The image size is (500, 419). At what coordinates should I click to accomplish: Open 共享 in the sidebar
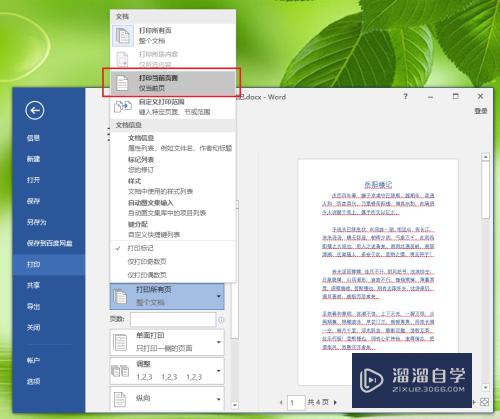pos(33,285)
